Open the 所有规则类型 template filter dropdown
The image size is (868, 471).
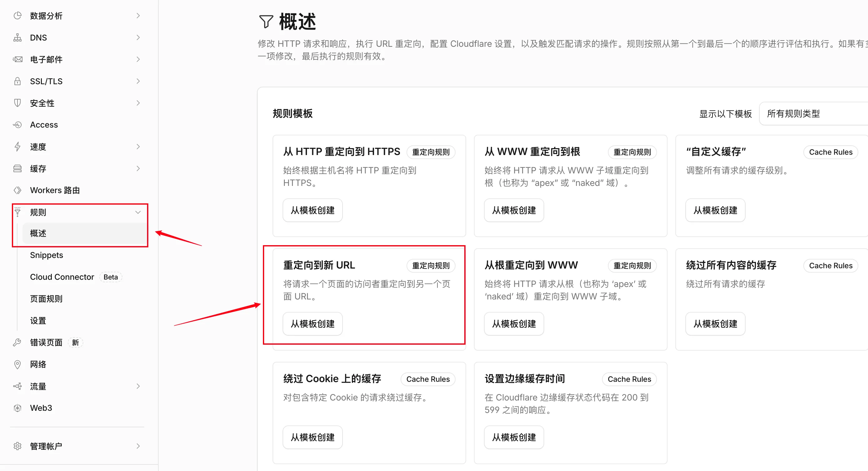coord(813,114)
